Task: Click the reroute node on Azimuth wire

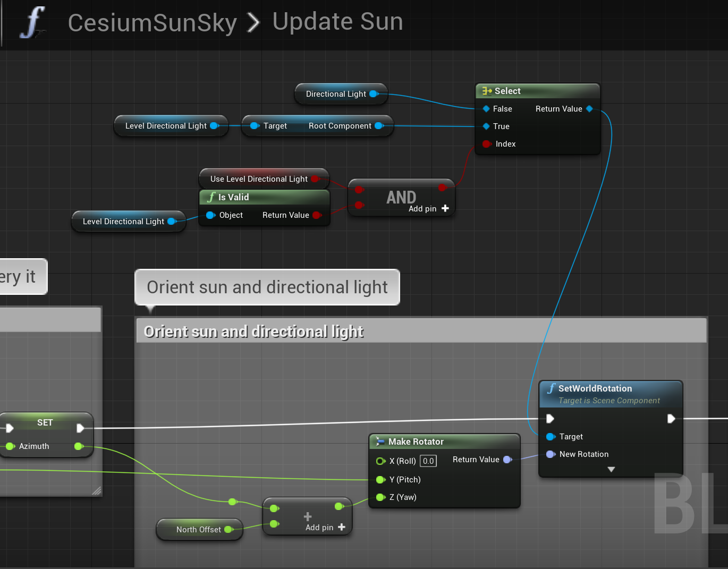Action: (232, 502)
